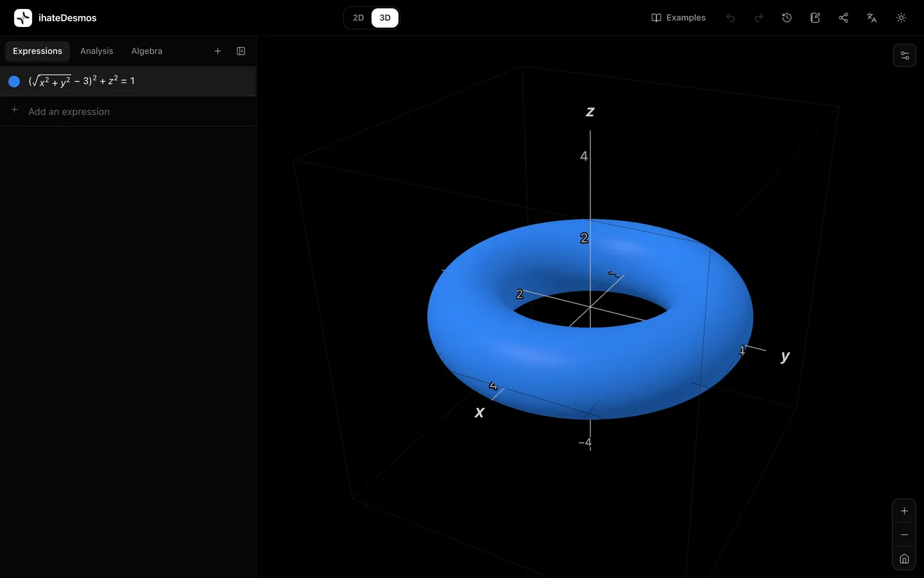Toggle the blue torus color swatch

14,82
